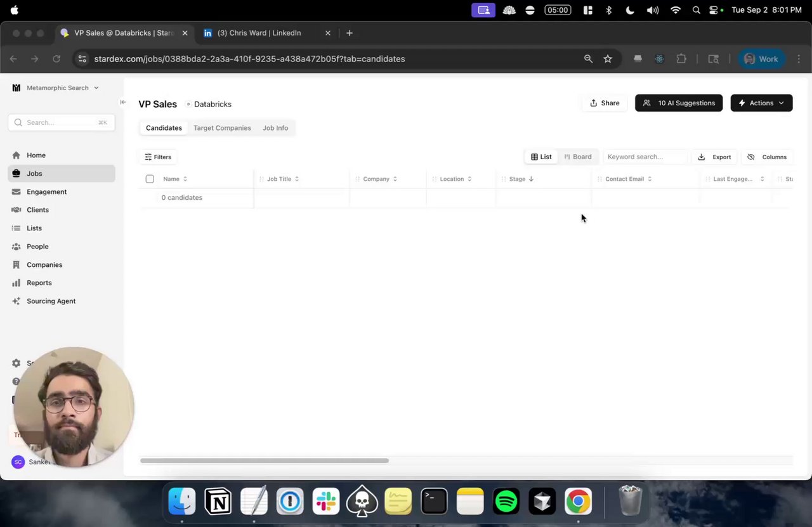This screenshot has width=812, height=527.
Task: Click the Share button
Action: coord(605,103)
